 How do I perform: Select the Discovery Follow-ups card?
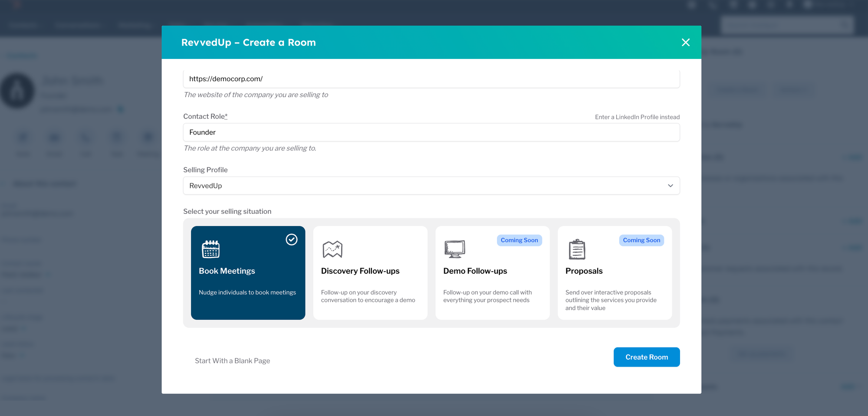370,273
